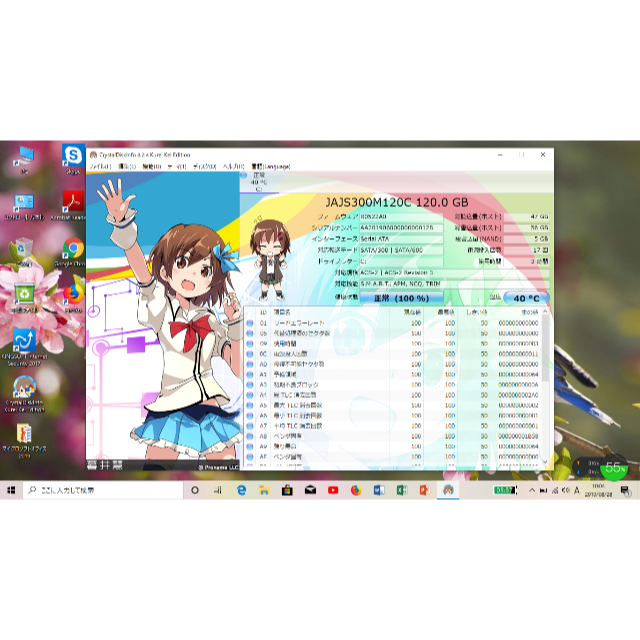640x640 pixels.
Task: Click the 生の値 column header
Action: coord(516,312)
